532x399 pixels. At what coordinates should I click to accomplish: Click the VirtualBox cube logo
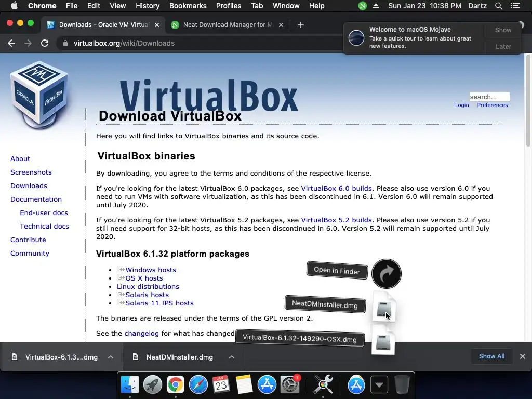(39, 95)
